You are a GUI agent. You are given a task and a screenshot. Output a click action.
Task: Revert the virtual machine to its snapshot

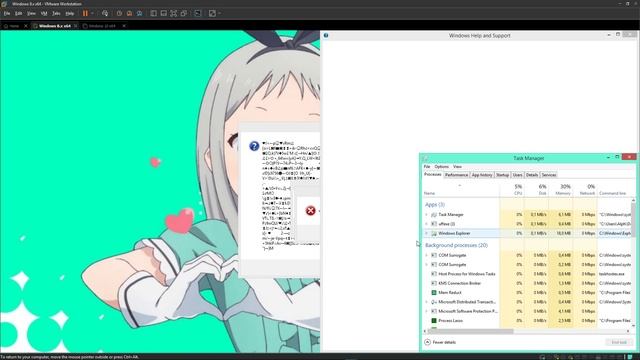[x=129, y=13]
